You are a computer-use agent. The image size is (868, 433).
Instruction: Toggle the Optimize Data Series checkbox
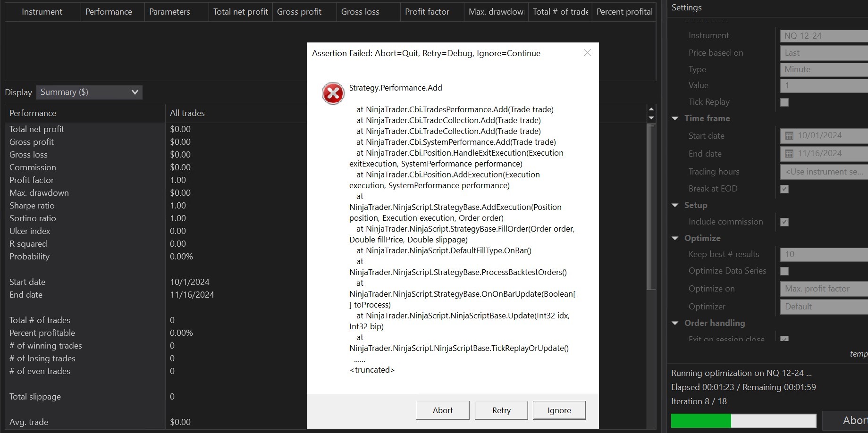(x=784, y=271)
